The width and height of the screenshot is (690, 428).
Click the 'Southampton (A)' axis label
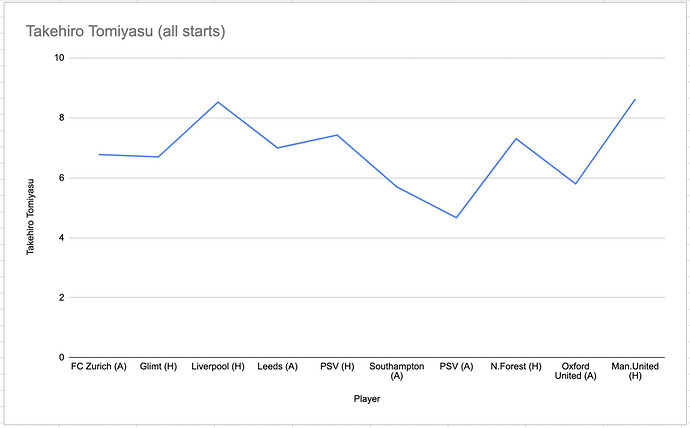click(397, 371)
